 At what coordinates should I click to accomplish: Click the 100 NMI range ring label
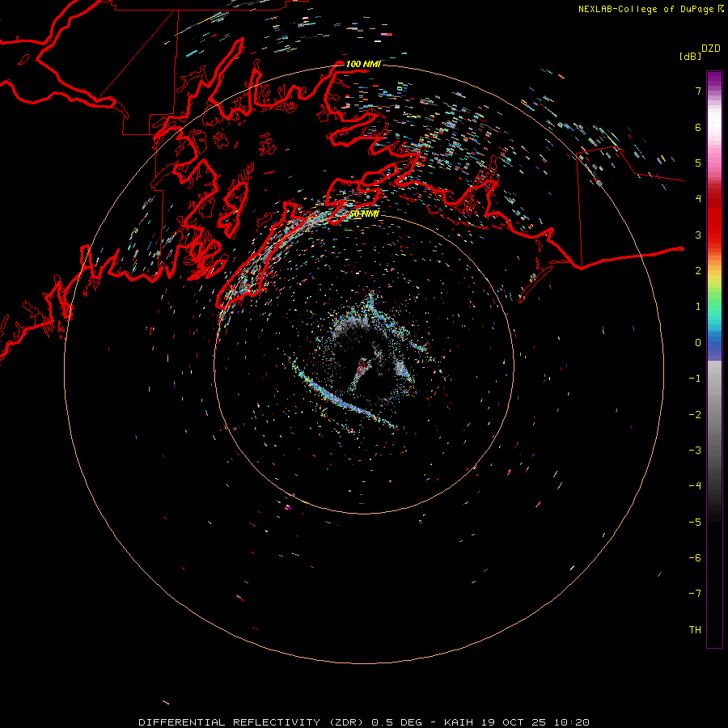[x=363, y=64]
